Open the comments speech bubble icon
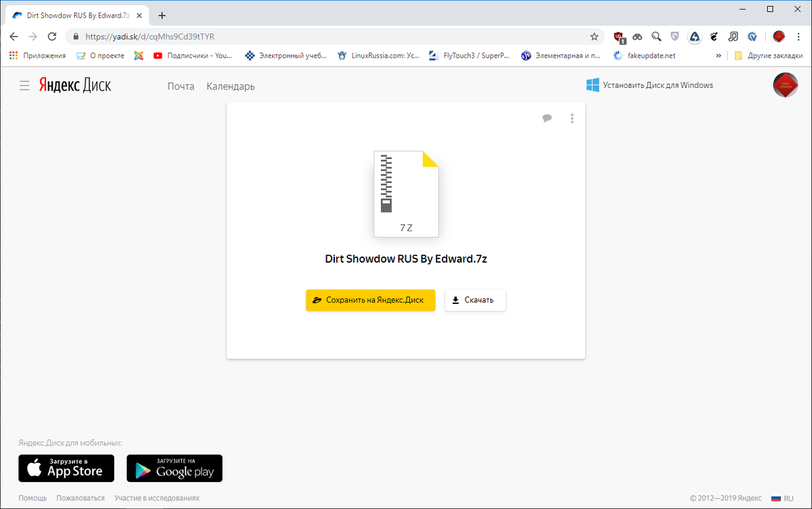This screenshot has height=509, width=812. pyautogui.click(x=547, y=118)
